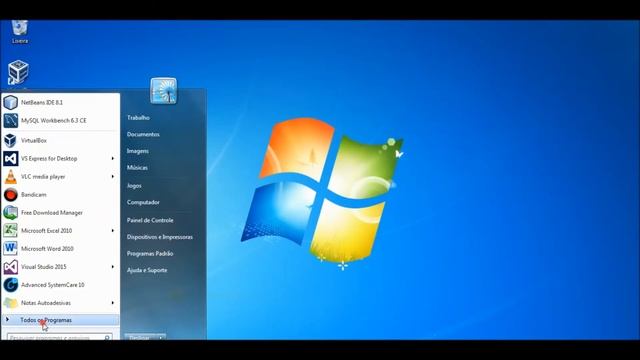
Task: Launch Bandicam red record icon
Action: tap(11, 195)
